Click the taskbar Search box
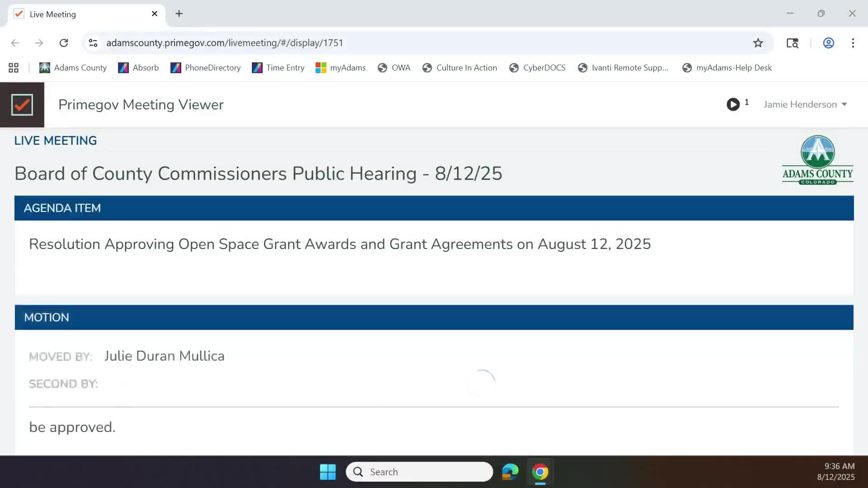 click(420, 472)
